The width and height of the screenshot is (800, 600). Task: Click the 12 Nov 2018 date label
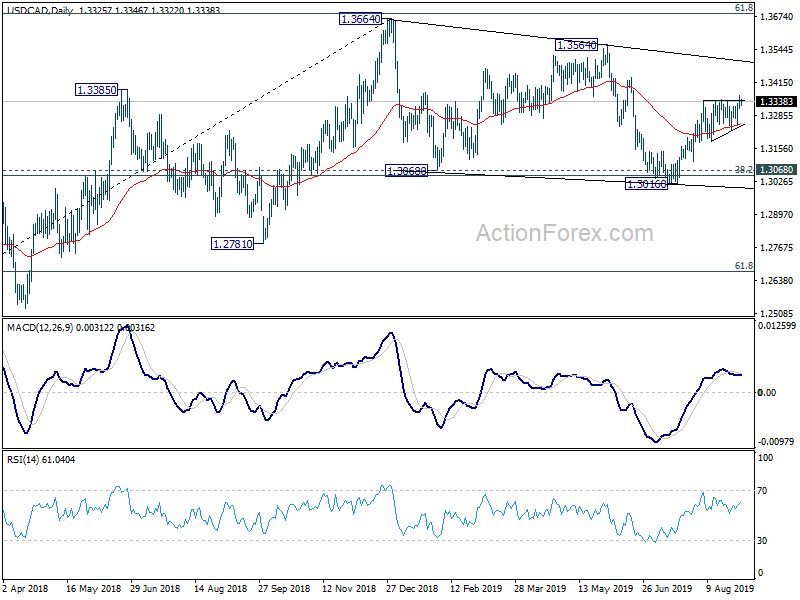pyautogui.click(x=349, y=588)
